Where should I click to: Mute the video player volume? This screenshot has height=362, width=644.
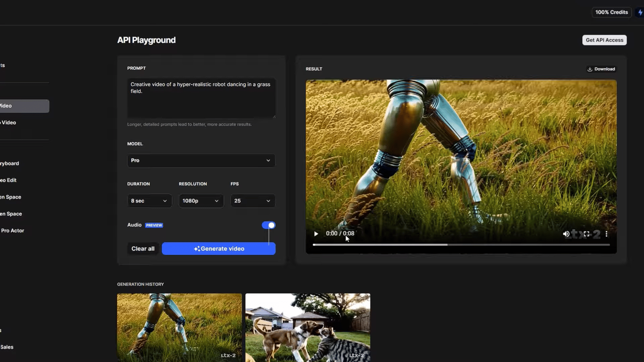click(x=566, y=234)
